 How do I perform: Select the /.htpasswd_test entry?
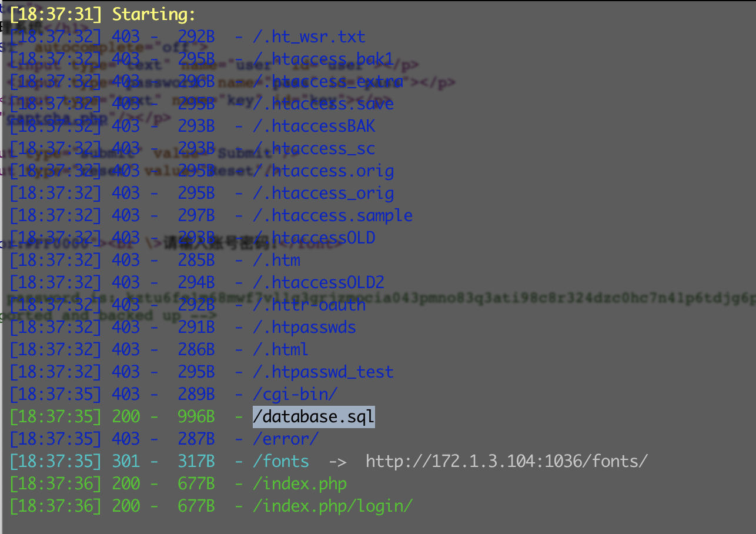coord(323,372)
